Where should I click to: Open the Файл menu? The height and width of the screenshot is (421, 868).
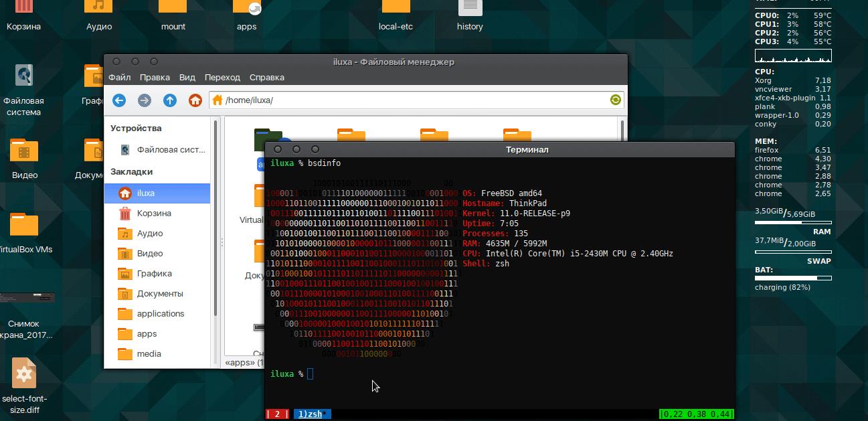click(x=120, y=77)
